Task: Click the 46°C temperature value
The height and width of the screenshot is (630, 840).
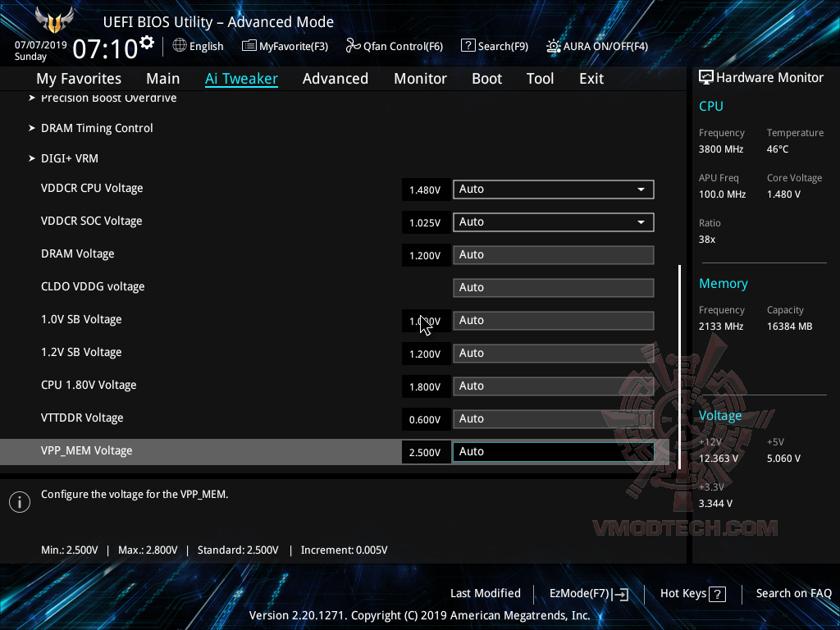Action: tap(778, 149)
